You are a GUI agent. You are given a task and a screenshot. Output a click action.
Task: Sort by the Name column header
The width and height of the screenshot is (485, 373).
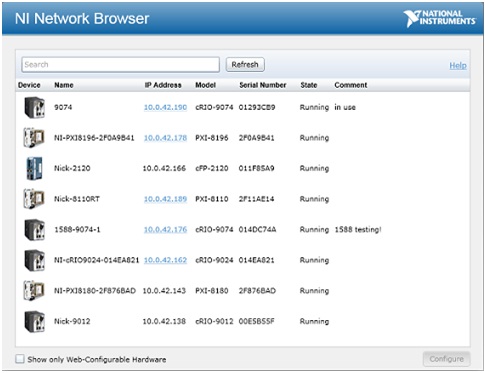(64, 85)
